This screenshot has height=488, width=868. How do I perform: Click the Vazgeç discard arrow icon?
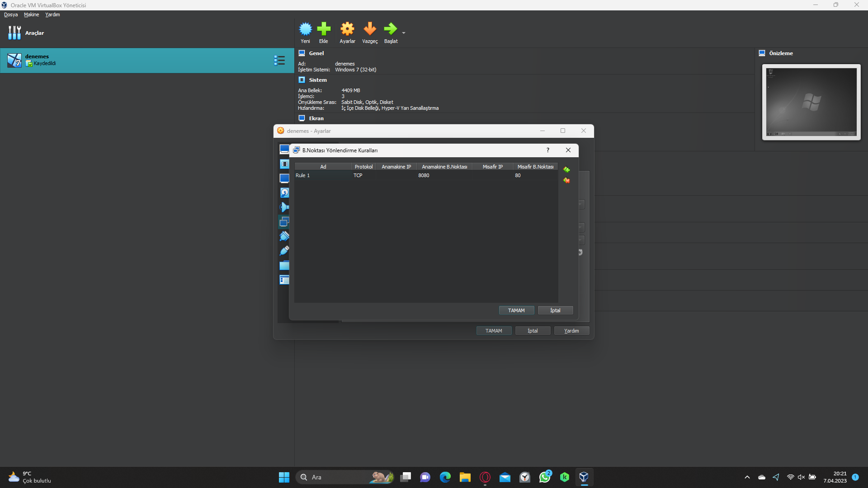pyautogui.click(x=370, y=29)
